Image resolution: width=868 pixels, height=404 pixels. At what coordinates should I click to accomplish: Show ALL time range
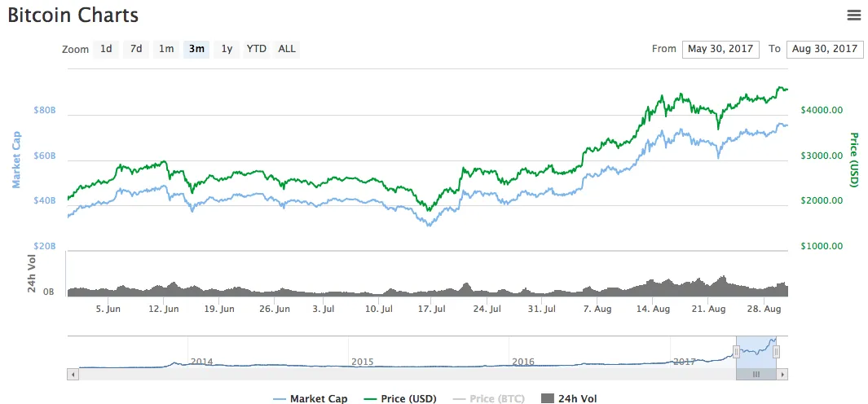point(287,49)
